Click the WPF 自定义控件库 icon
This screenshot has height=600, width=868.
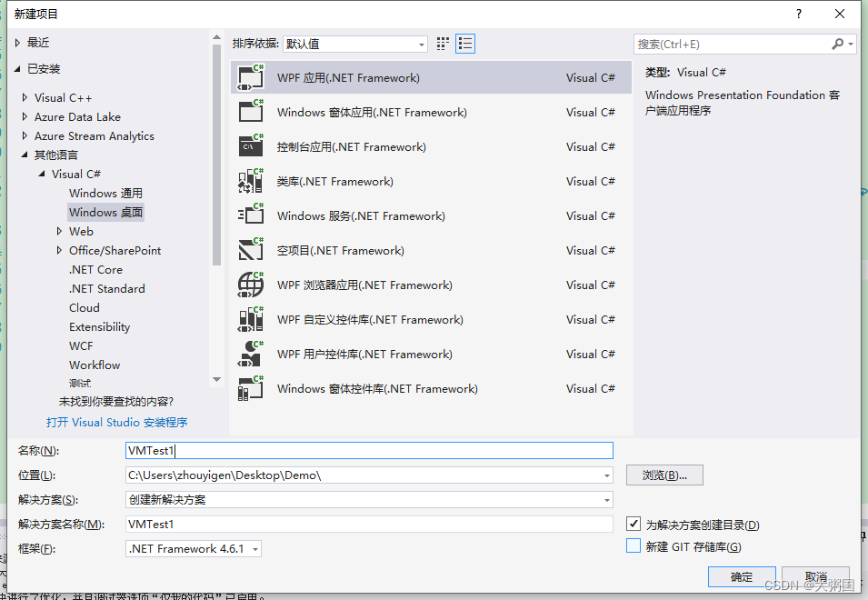[x=251, y=319]
